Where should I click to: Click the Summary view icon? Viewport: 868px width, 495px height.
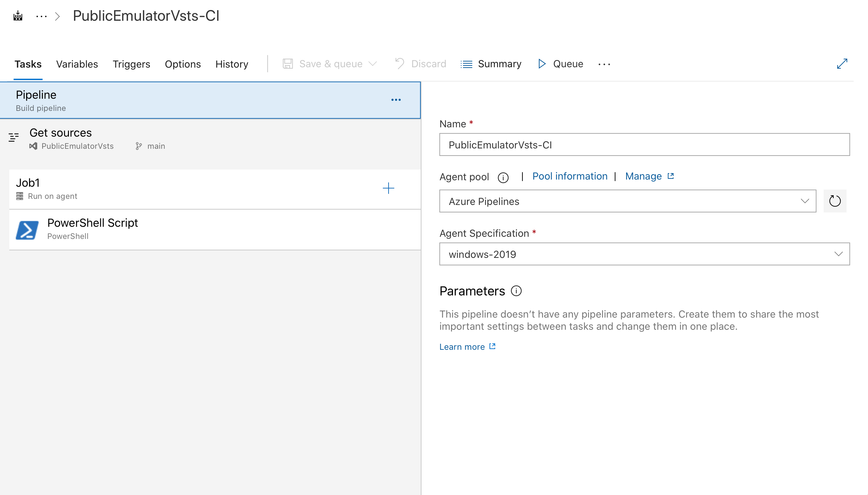point(466,64)
